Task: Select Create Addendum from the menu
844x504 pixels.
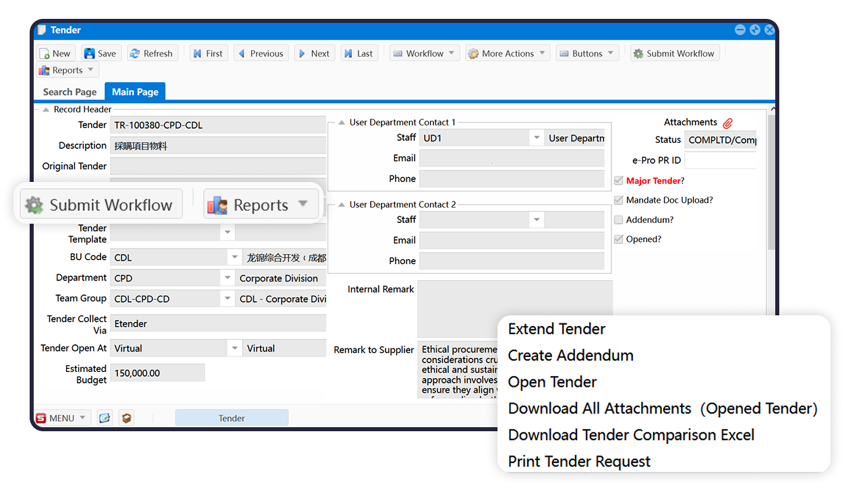Action: coord(570,356)
